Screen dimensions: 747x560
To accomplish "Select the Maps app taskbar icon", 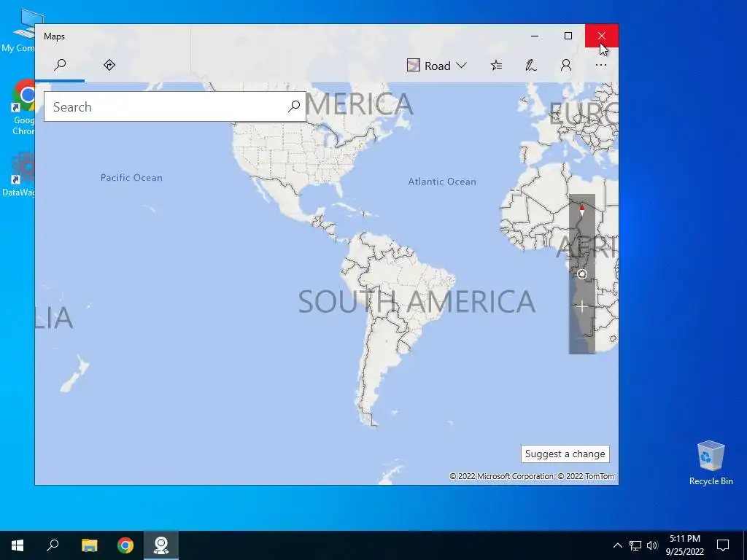I will pyautogui.click(x=161, y=545).
